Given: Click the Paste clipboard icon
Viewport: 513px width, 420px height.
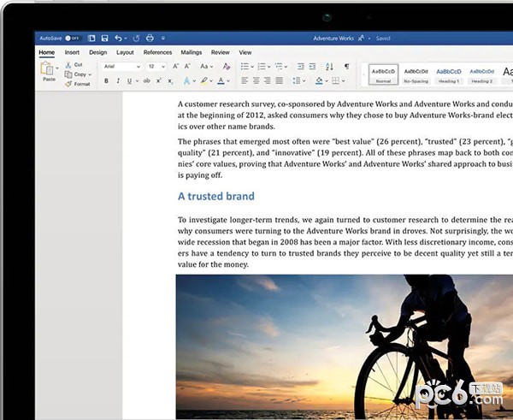Looking at the screenshot, I should (x=47, y=68).
